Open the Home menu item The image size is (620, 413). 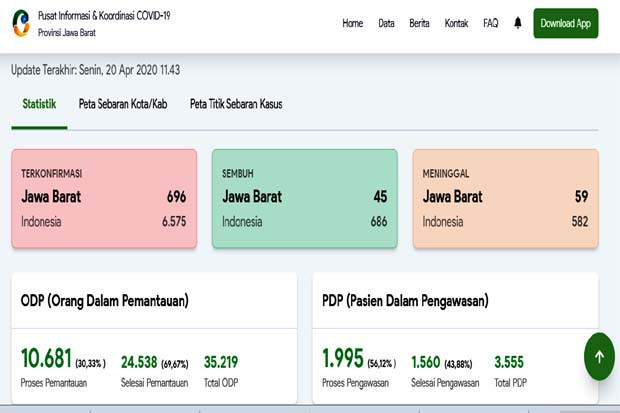click(352, 23)
